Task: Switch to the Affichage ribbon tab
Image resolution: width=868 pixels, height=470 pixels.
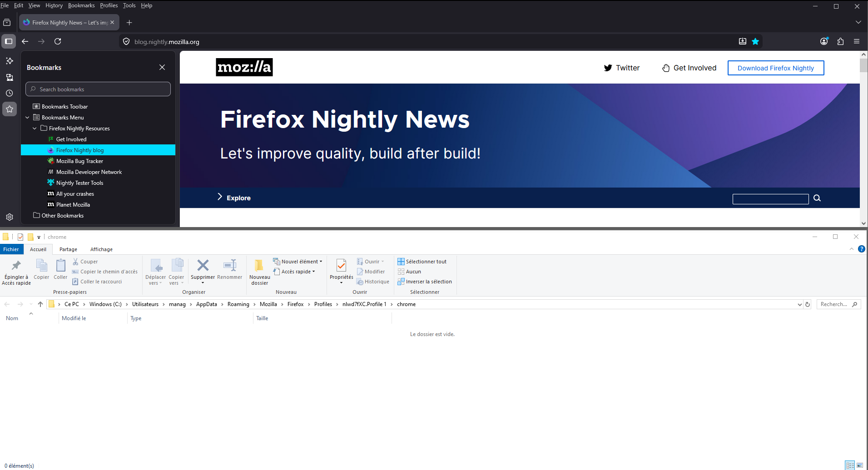Action: click(x=101, y=249)
